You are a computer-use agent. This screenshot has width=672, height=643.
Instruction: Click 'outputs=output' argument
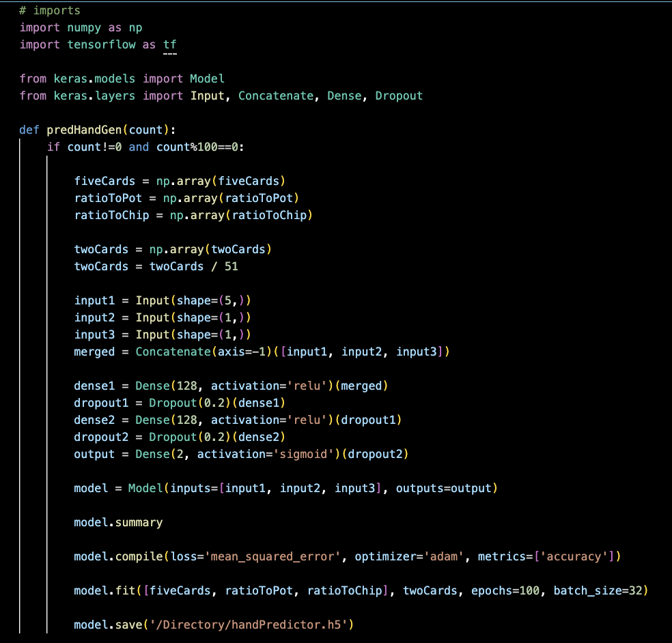[x=444, y=488]
